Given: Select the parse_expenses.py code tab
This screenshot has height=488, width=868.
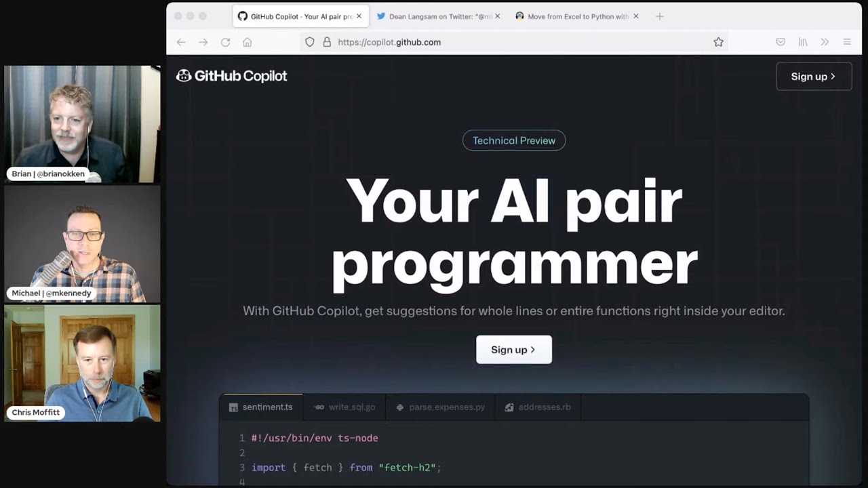Looking at the screenshot, I should pyautogui.click(x=440, y=407).
